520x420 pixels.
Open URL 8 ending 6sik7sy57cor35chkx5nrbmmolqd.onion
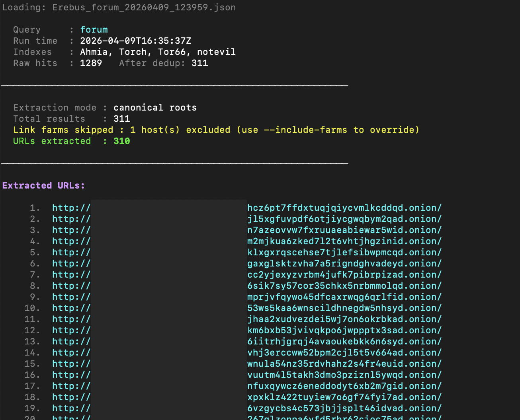(247, 286)
